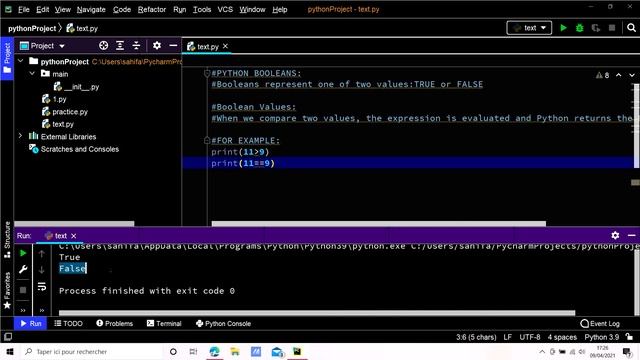The image size is (640, 360).
Task: Change UTF-8 file encoding in status bar
Action: [x=530, y=337]
